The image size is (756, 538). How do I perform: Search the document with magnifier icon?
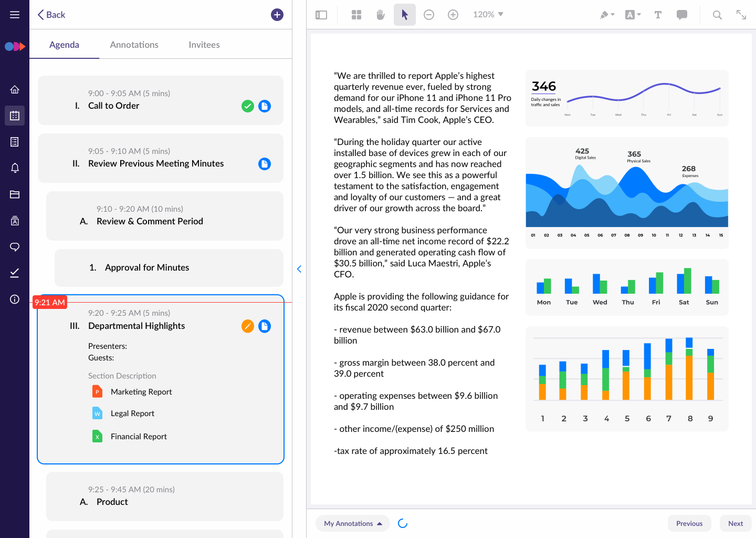(x=717, y=15)
